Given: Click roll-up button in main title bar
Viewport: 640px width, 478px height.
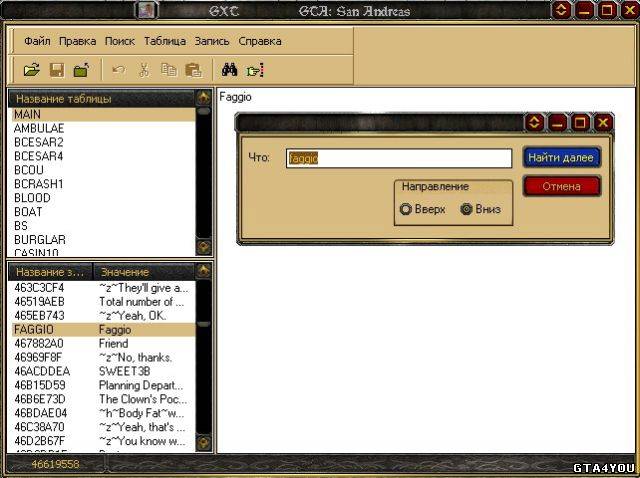Looking at the screenshot, I should [x=561, y=10].
